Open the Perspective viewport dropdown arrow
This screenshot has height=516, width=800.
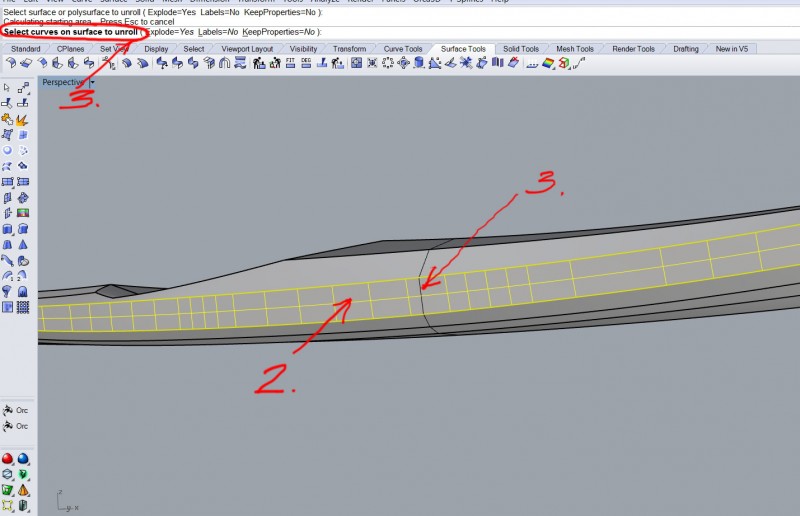(x=92, y=82)
